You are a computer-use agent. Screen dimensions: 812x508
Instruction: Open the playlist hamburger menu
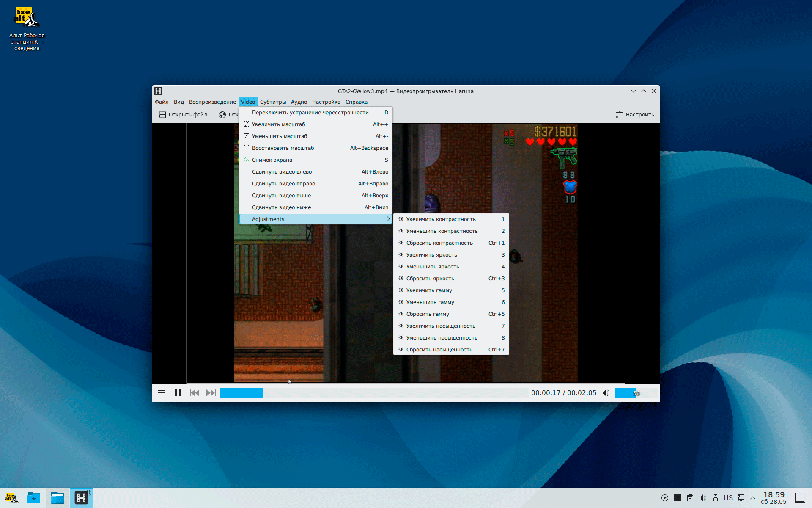click(162, 393)
